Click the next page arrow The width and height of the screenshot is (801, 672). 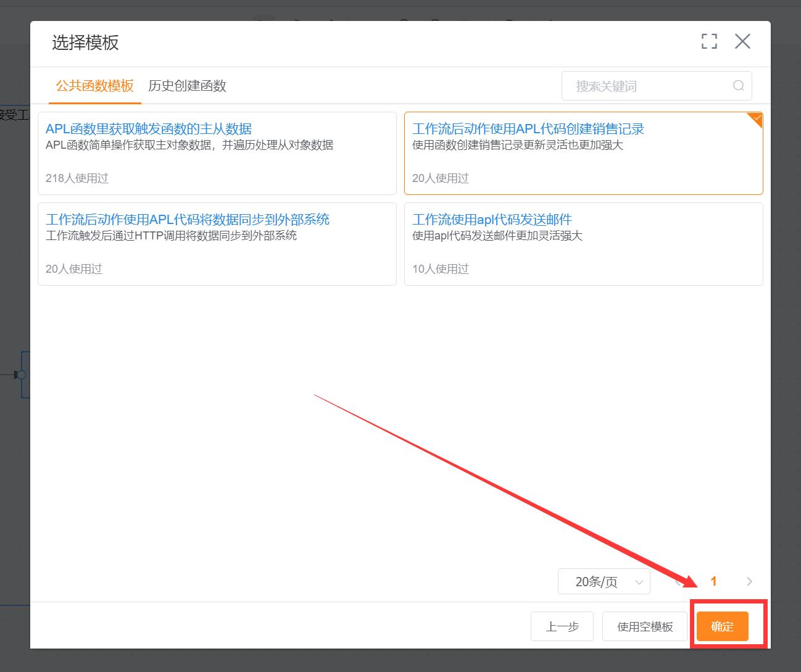(749, 581)
